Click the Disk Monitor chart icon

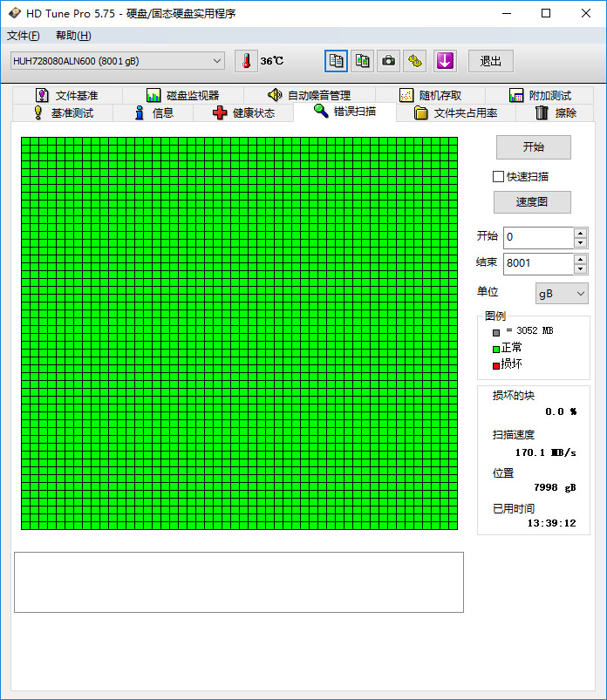[x=153, y=95]
